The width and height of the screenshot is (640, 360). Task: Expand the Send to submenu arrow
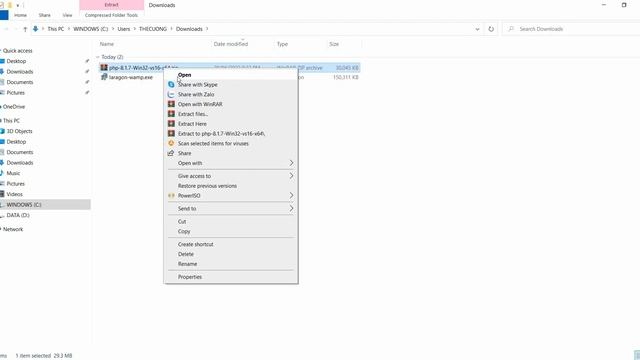[x=291, y=209]
